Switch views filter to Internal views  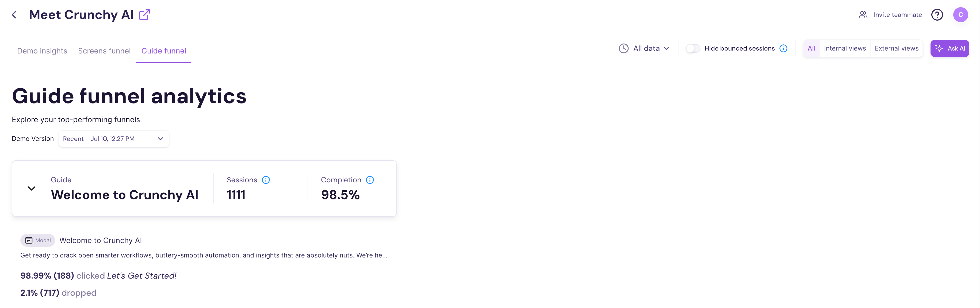[845, 48]
